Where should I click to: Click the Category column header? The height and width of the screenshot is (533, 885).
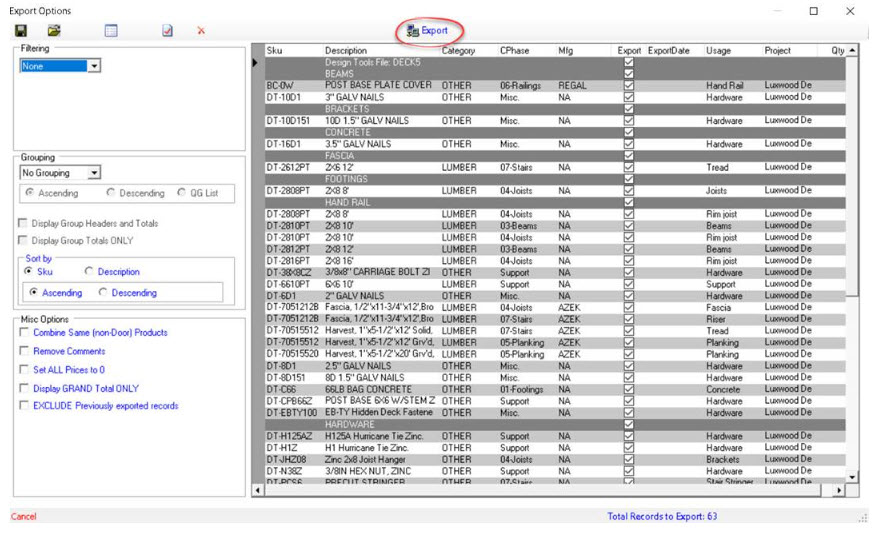pos(459,50)
